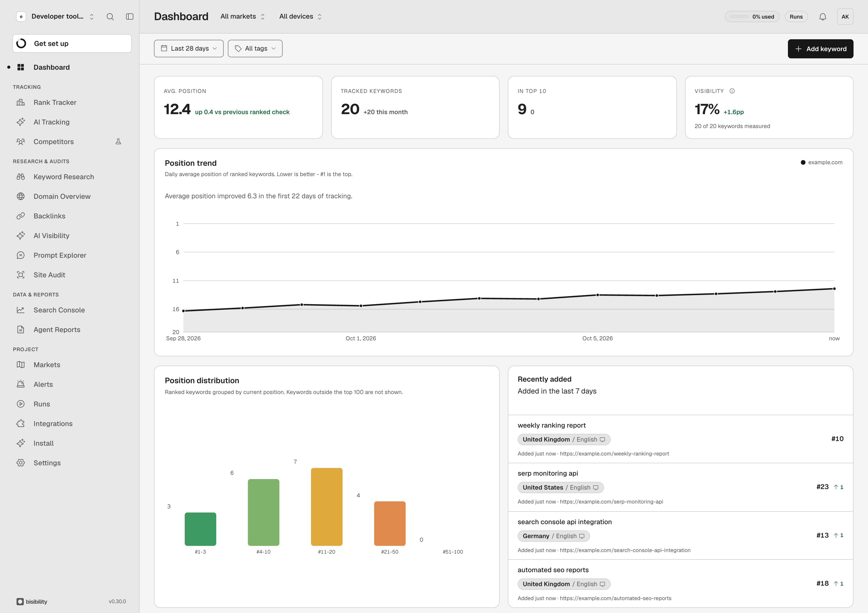Click the Avg. Position 12.4 card
868x613 pixels.
[x=238, y=107]
